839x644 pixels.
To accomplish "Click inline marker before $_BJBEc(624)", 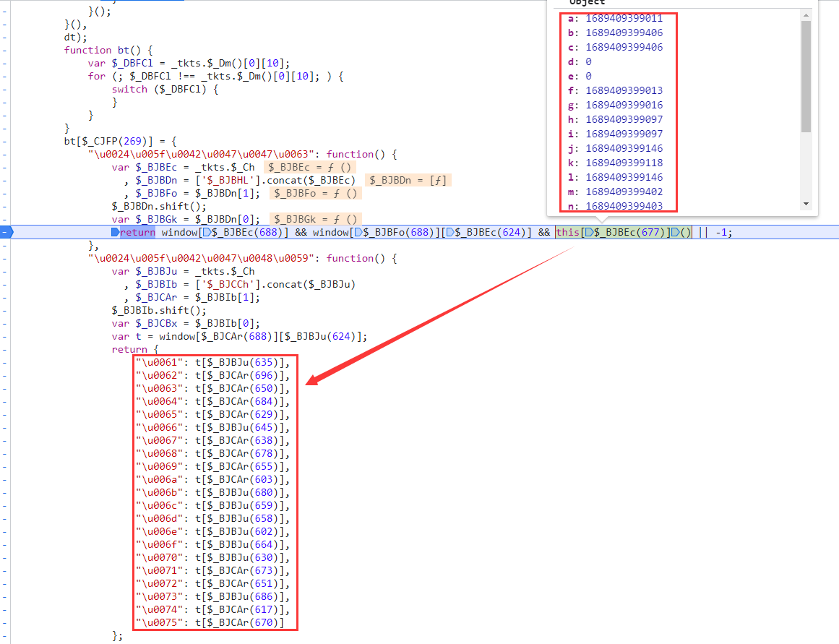I will tap(449, 232).
